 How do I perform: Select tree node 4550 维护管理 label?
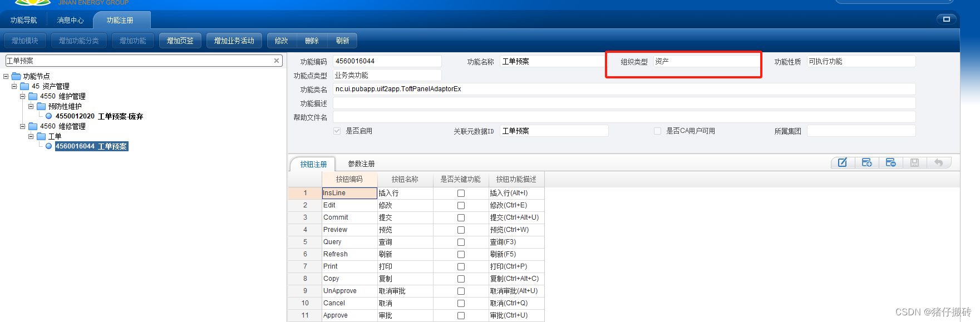(63, 96)
